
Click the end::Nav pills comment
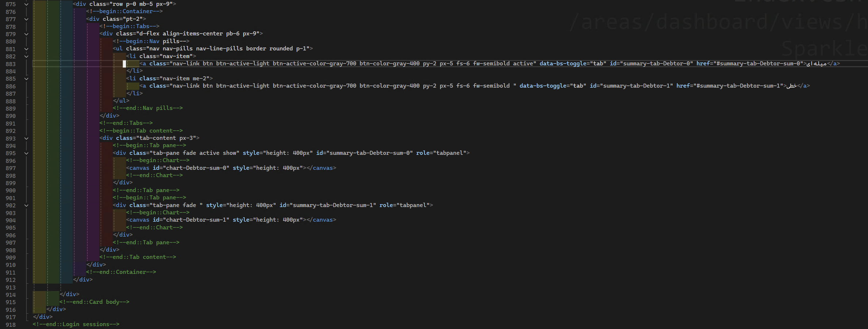point(148,108)
